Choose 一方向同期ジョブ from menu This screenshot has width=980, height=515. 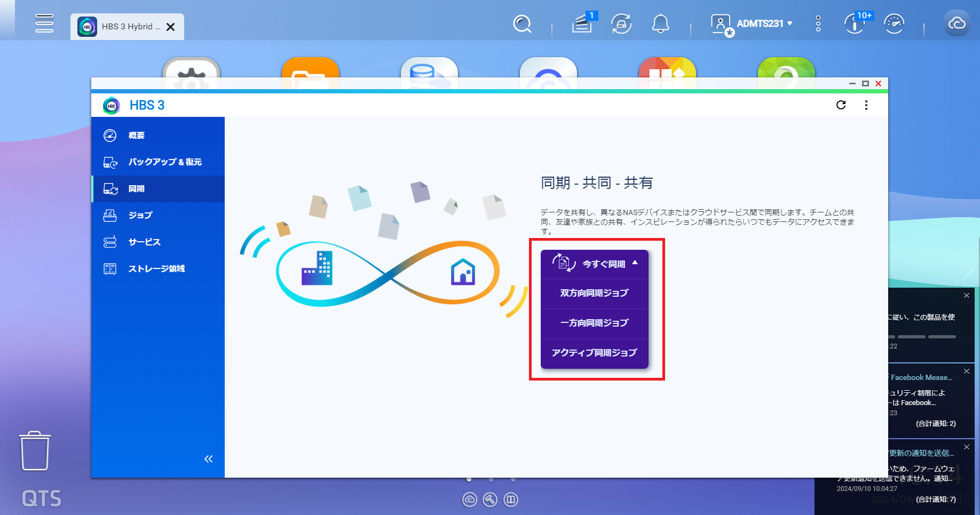tap(595, 323)
